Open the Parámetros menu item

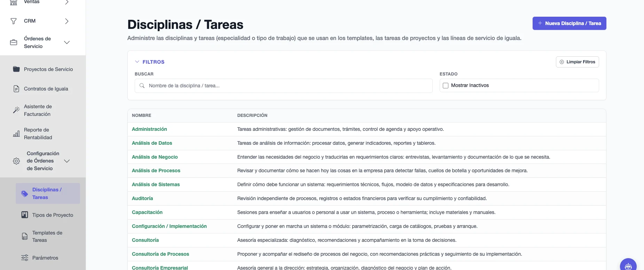pyautogui.click(x=48, y=258)
